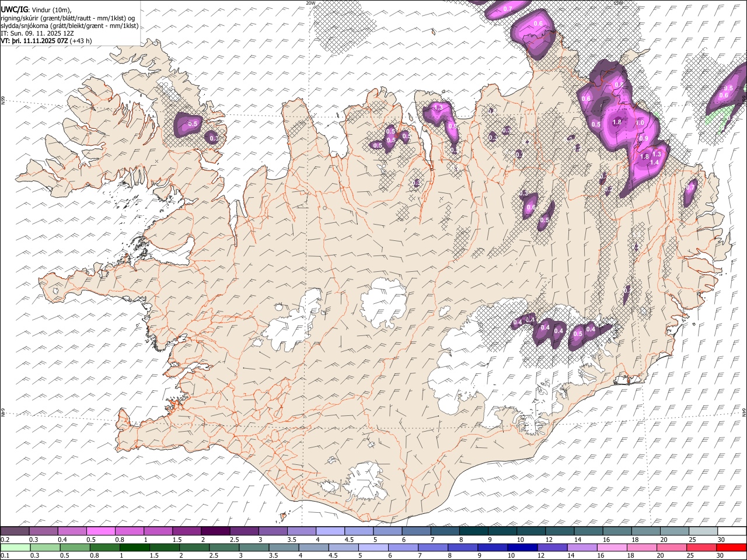
Task: Pick the dark teal swatch between 8 and 9
Action: tap(474, 531)
